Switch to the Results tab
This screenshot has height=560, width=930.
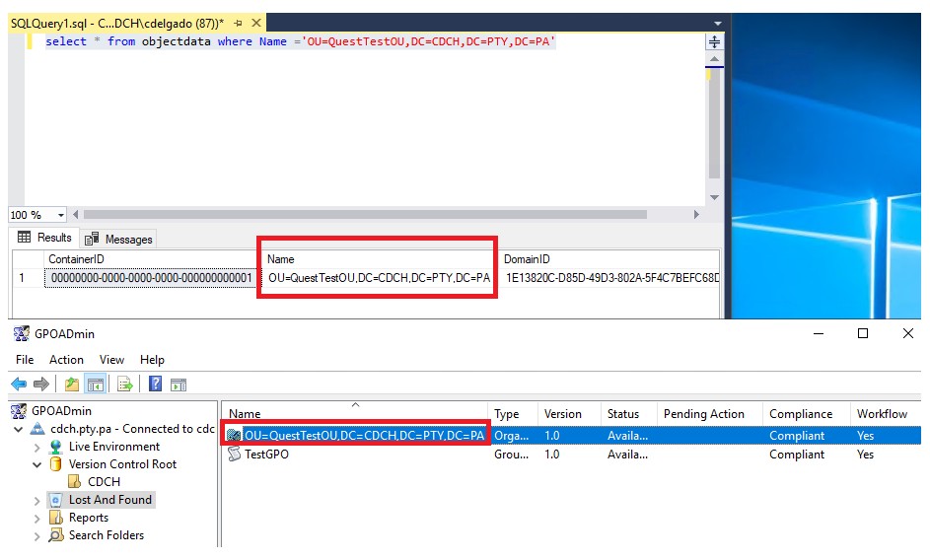tap(44, 238)
